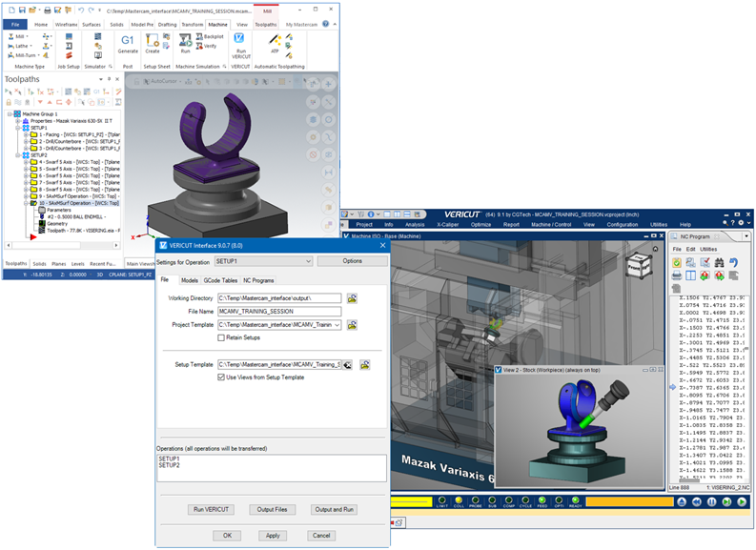The image size is (756, 550).
Task: Click the Output Files button
Action: [x=272, y=510]
